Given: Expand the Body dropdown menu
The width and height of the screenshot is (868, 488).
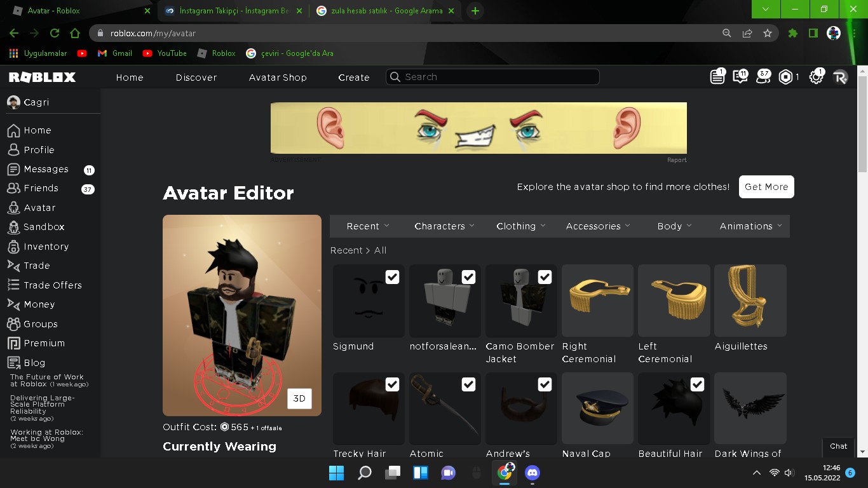Looking at the screenshot, I should click(x=674, y=226).
